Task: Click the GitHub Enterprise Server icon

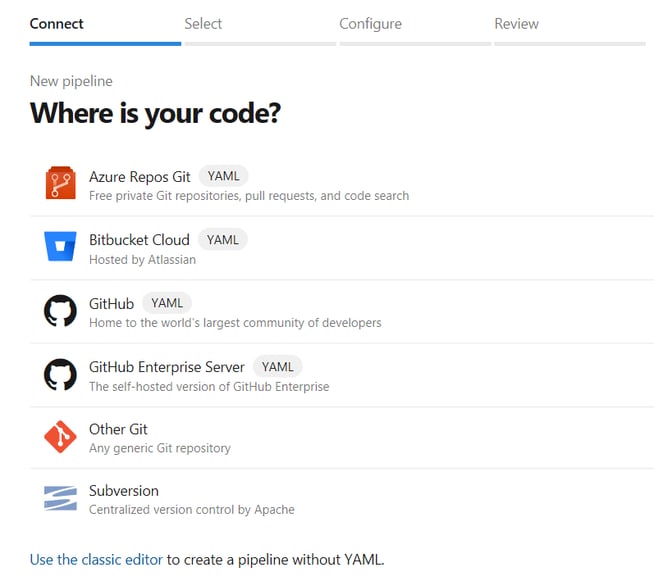Action: (60, 374)
